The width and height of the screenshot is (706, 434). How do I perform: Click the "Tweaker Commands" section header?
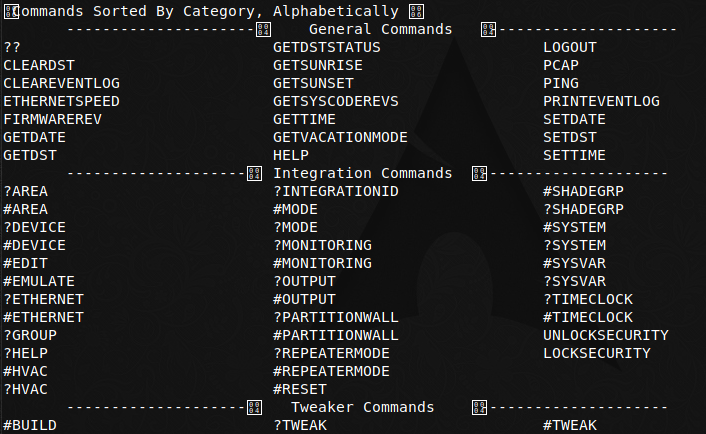362,407
